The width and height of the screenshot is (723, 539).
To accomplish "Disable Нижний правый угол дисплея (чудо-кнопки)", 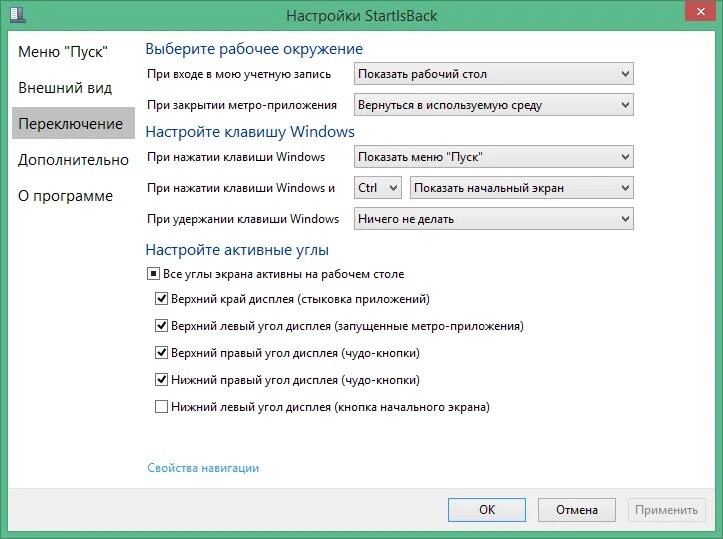I will coord(161,380).
